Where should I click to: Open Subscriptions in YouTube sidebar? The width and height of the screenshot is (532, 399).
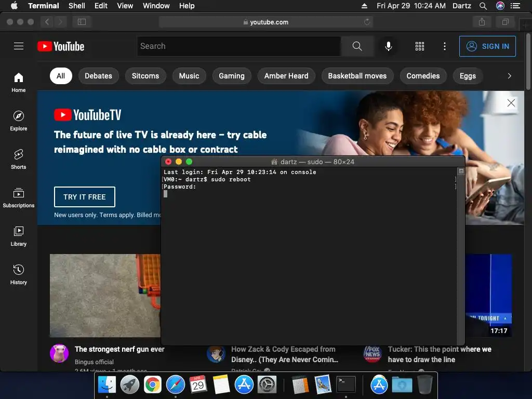point(19,198)
